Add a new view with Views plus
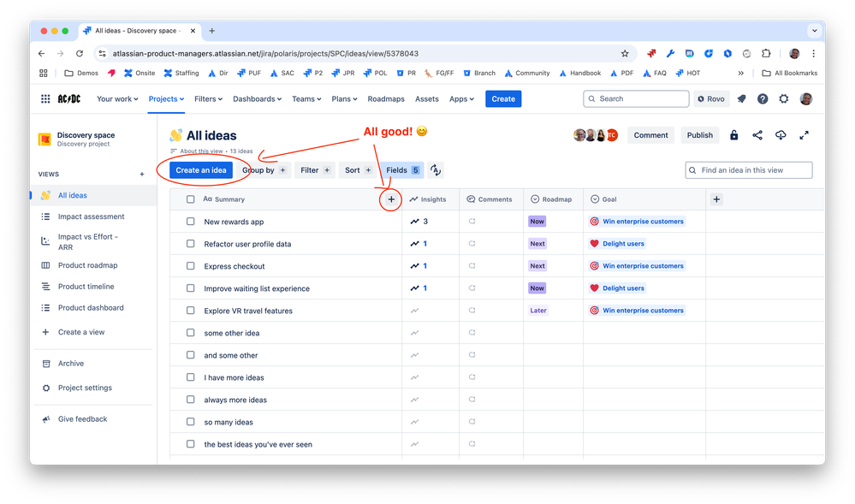Image resolution: width=855 pixels, height=504 pixels. (x=142, y=174)
